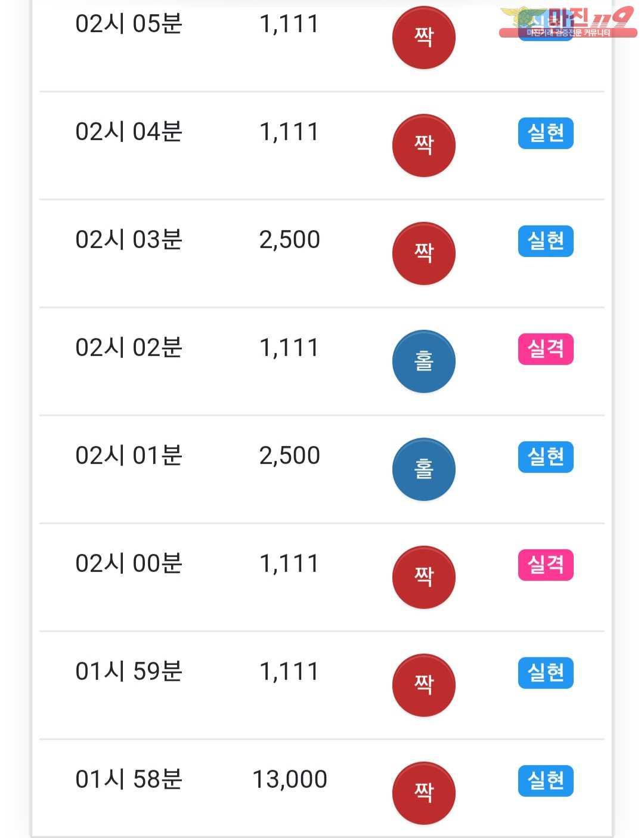Click the 실현 badge on the 01시 59분 row
Image resolution: width=644 pixels, height=838 pixels.
point(546,673)
